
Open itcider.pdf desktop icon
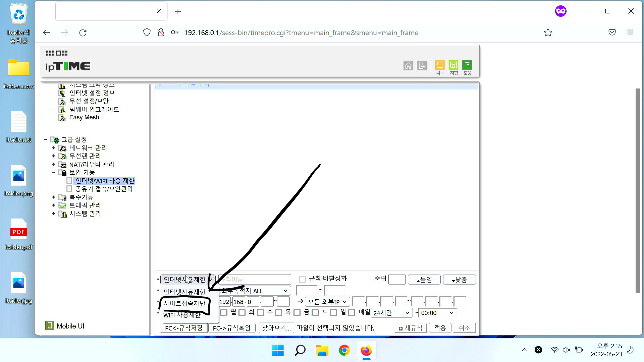[19, 234]
